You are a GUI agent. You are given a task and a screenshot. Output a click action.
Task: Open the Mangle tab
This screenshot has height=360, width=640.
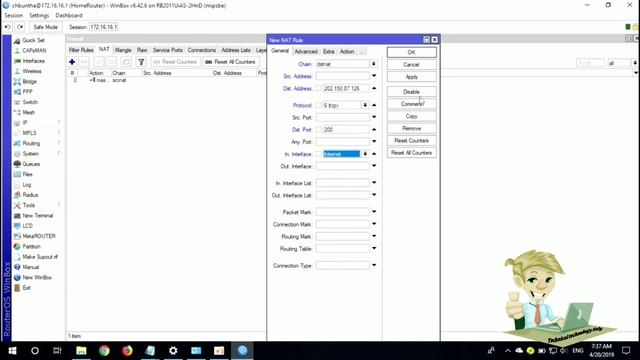123,50
